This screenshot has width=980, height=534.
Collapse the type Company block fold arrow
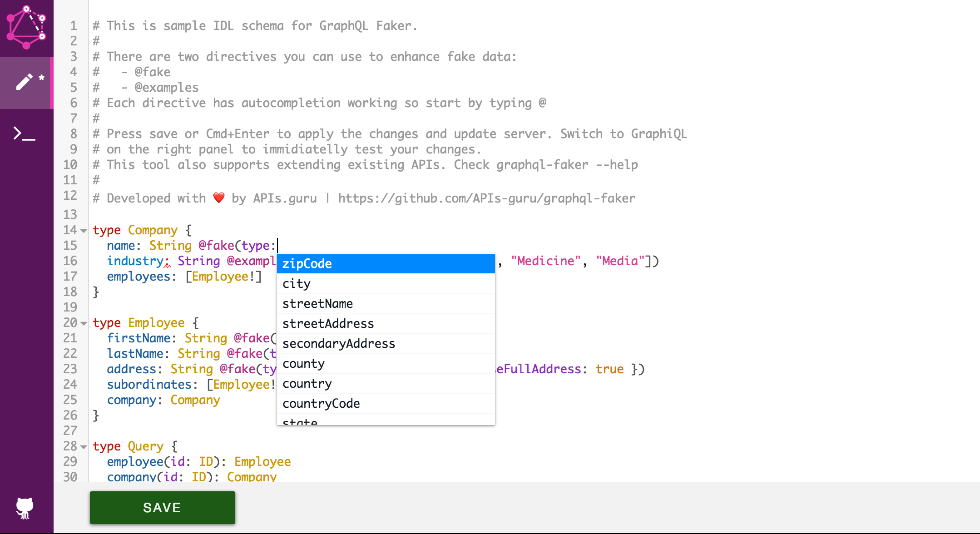pos(84,231)
